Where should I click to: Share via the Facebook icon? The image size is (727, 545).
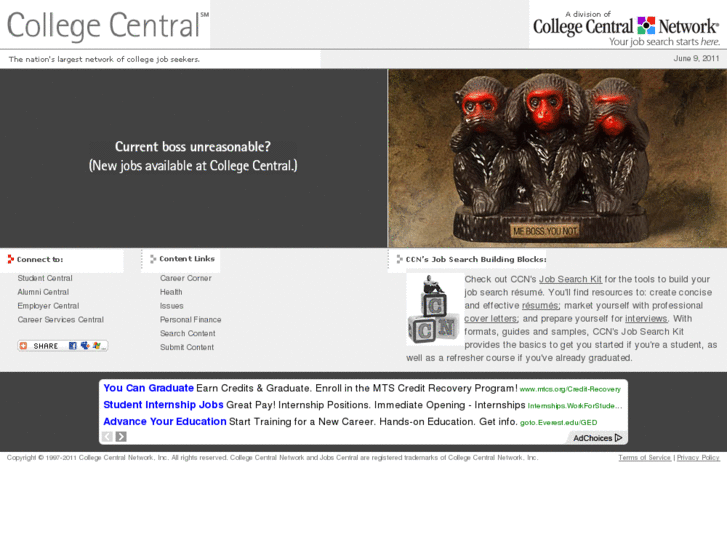click(x=73, y=346)
